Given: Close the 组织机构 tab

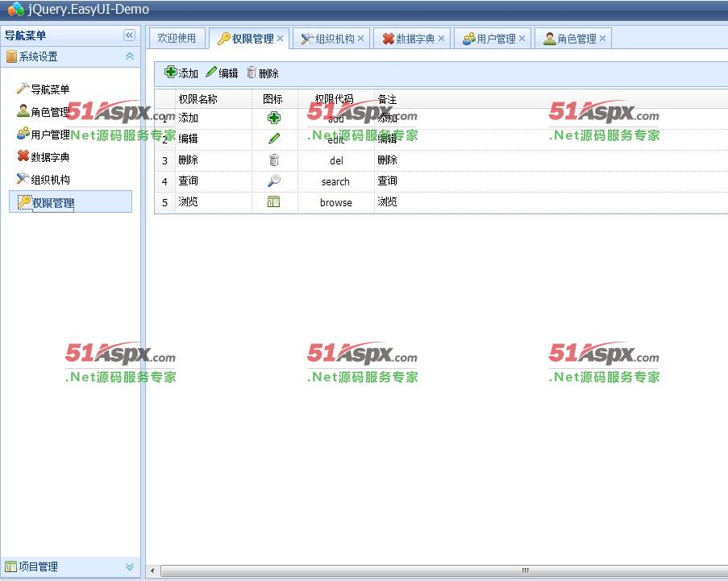Looking at the screenshot, I should click(360, 39).
